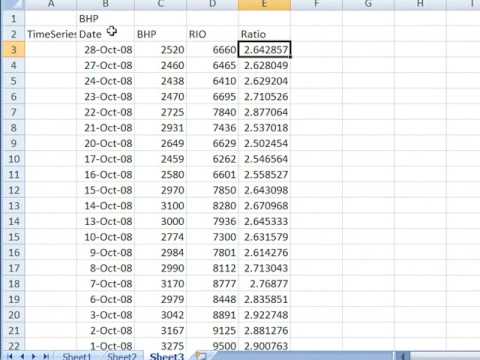Image resolution: width=480 pixels, height=360 pixels.
Task: Click RIO value 8777
Action: pos(212,284)
